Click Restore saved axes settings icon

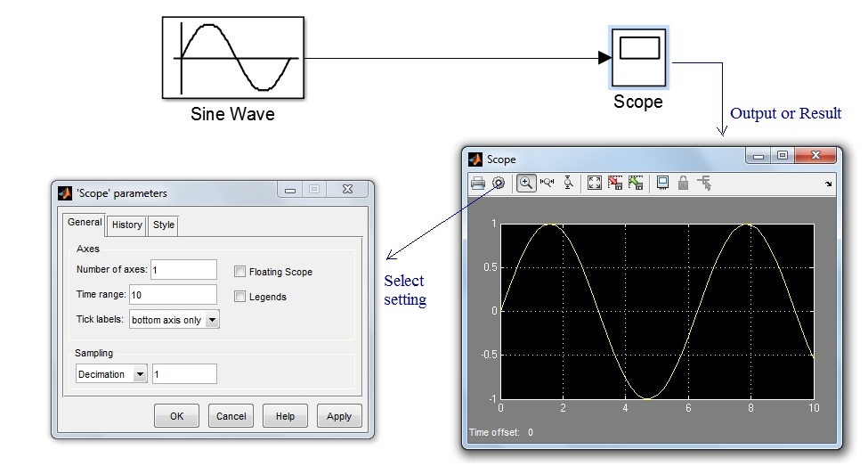pos(635,183)
